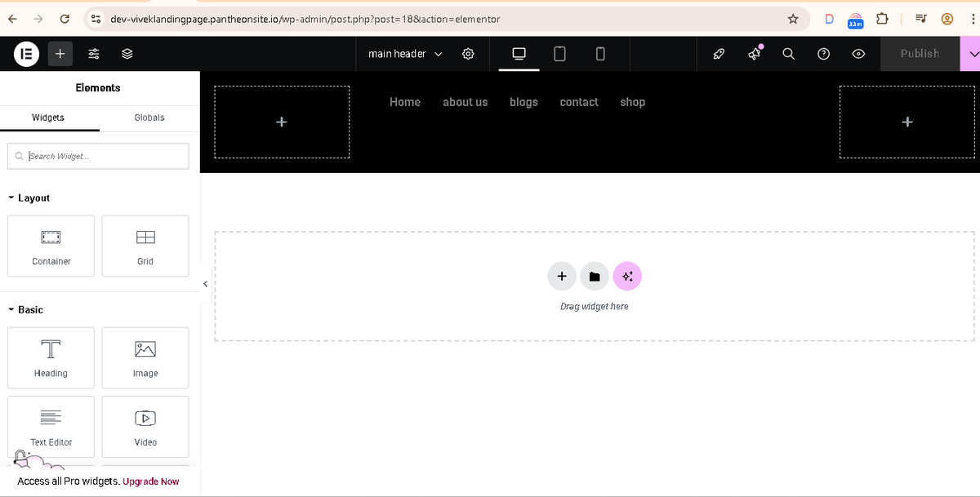Bookmark this page with the star icon

pos(792,19)
